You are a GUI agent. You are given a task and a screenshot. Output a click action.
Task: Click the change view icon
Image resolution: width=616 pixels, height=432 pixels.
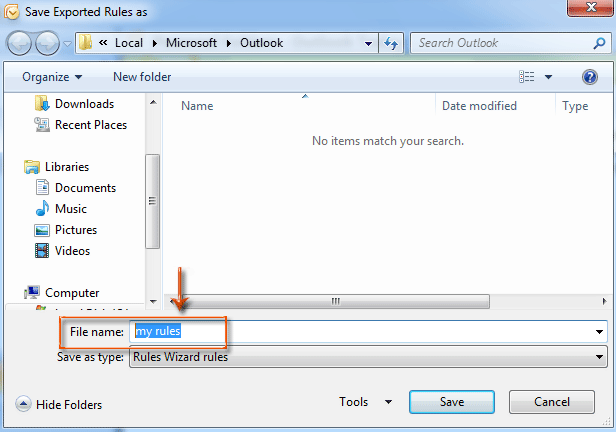528,77
